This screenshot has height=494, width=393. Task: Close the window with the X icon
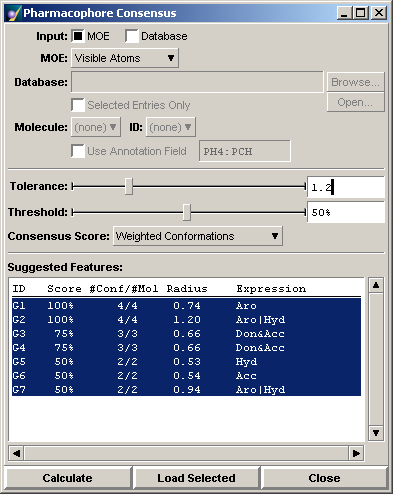point(379,13)
